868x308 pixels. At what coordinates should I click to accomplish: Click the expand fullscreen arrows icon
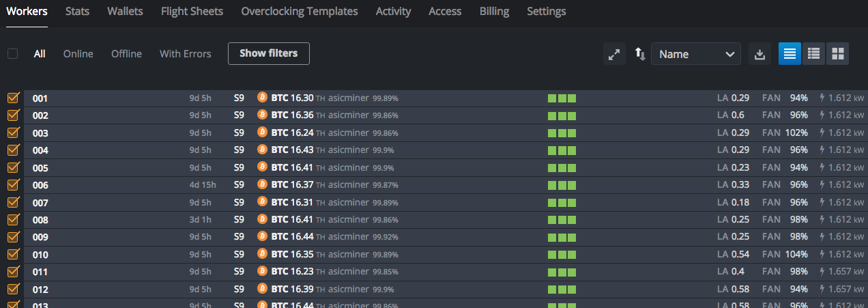[614, 54]
